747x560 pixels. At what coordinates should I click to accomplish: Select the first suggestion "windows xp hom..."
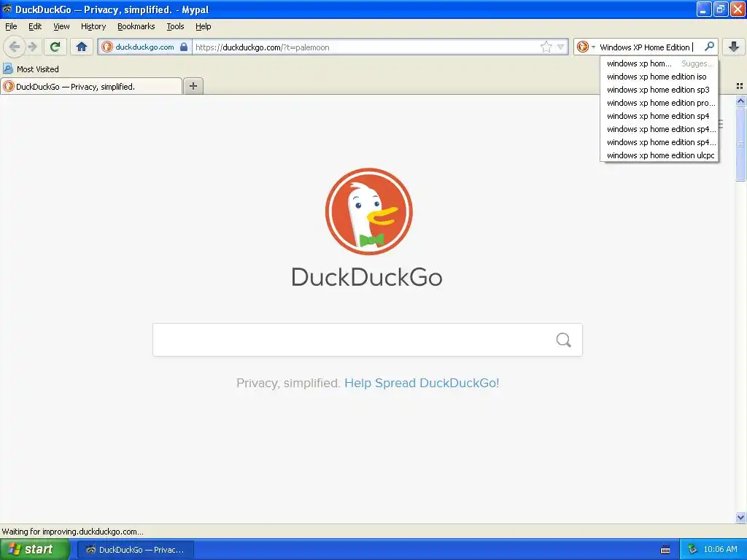(659, 63)
